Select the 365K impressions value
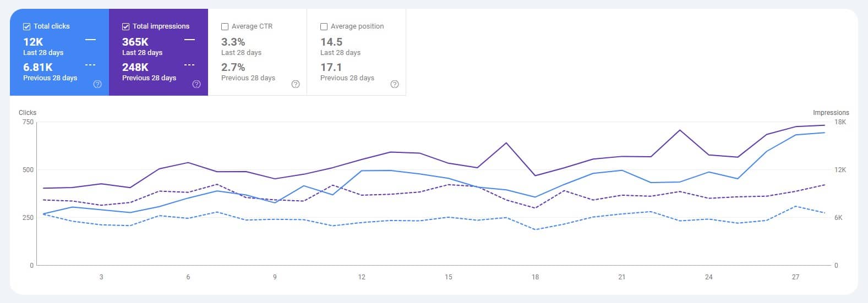The width and height of the screenshot is (868, 303). pos(135,42)
